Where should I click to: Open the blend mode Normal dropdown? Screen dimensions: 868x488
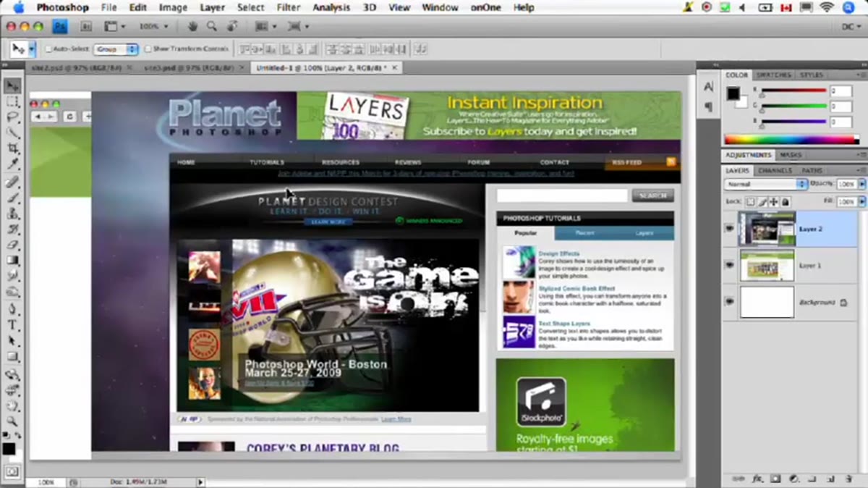pos(765,185)
